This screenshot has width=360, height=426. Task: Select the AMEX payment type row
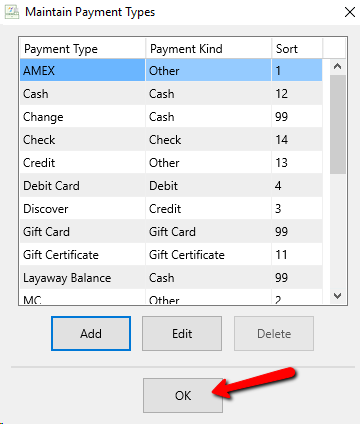coord(171,70)
